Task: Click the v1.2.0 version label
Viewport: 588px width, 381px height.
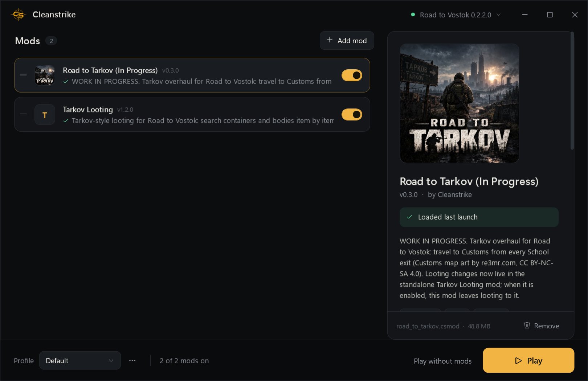Action: pos(125,110)
